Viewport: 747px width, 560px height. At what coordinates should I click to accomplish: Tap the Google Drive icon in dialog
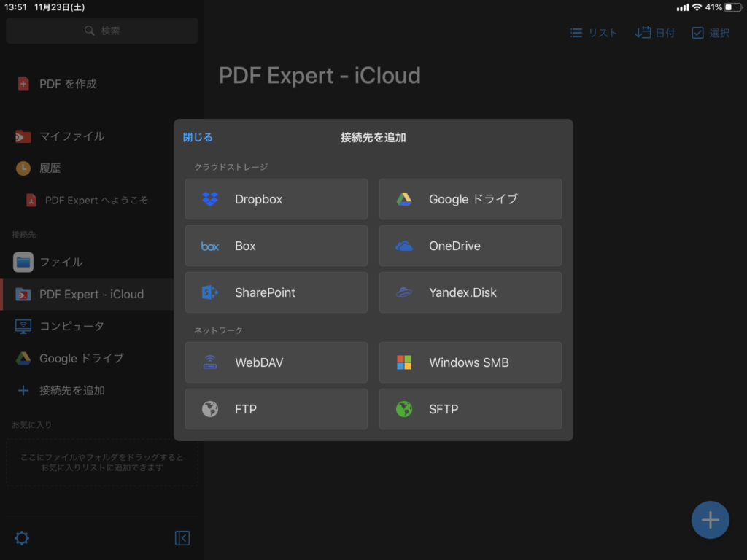pyautogui.click(x=404, y=199)
